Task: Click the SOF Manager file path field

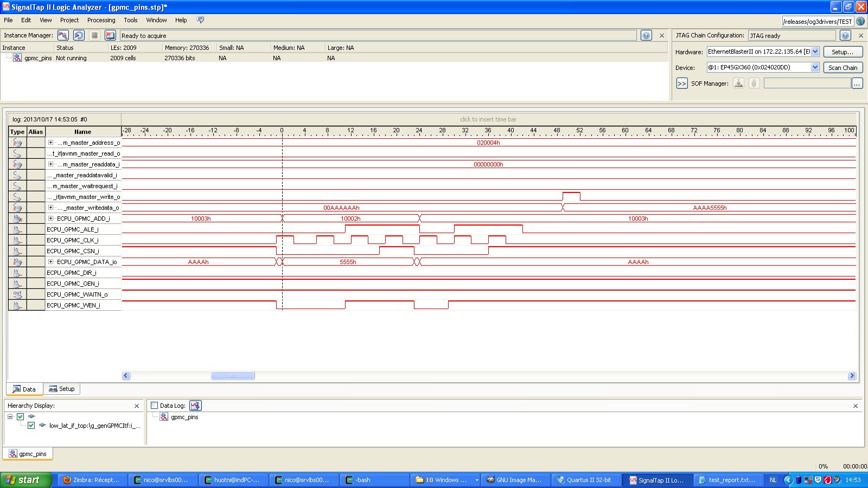Action: point(807,84)
